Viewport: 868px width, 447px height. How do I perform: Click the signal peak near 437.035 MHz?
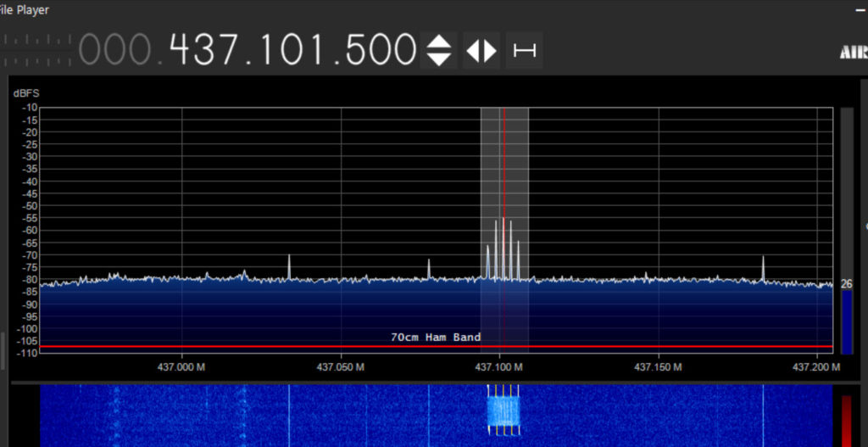[x=289, y=265]
